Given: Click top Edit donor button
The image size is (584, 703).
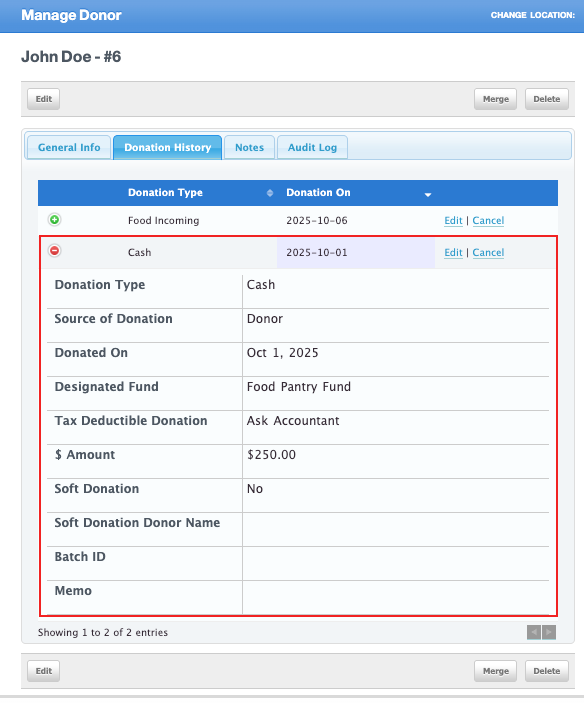Looking at the screenshot, I should [x=43, y=99].
